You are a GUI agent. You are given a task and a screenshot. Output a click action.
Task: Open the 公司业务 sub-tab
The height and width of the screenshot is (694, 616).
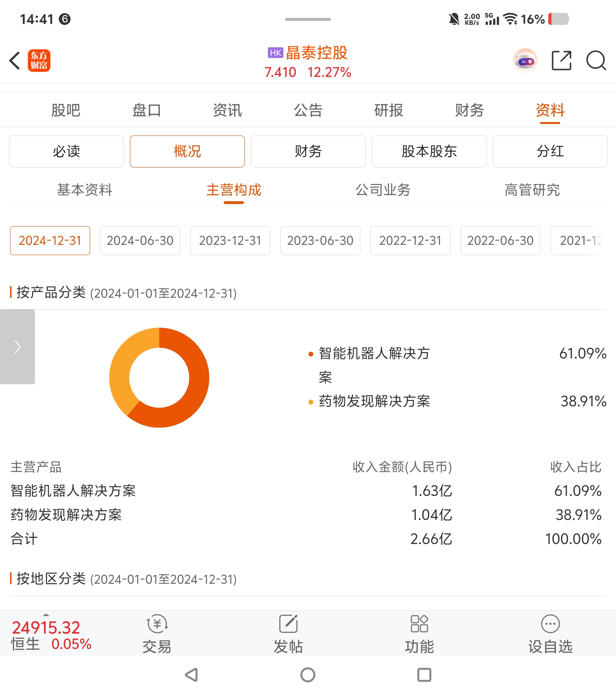[383, 190]
